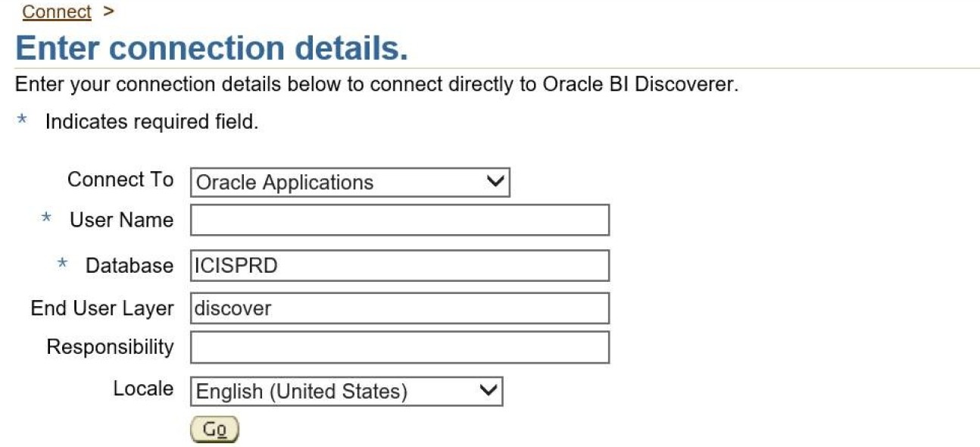980x447 pixels.
Task: Click the "Enter connection details." heading
Action: [x=211, y=48]
